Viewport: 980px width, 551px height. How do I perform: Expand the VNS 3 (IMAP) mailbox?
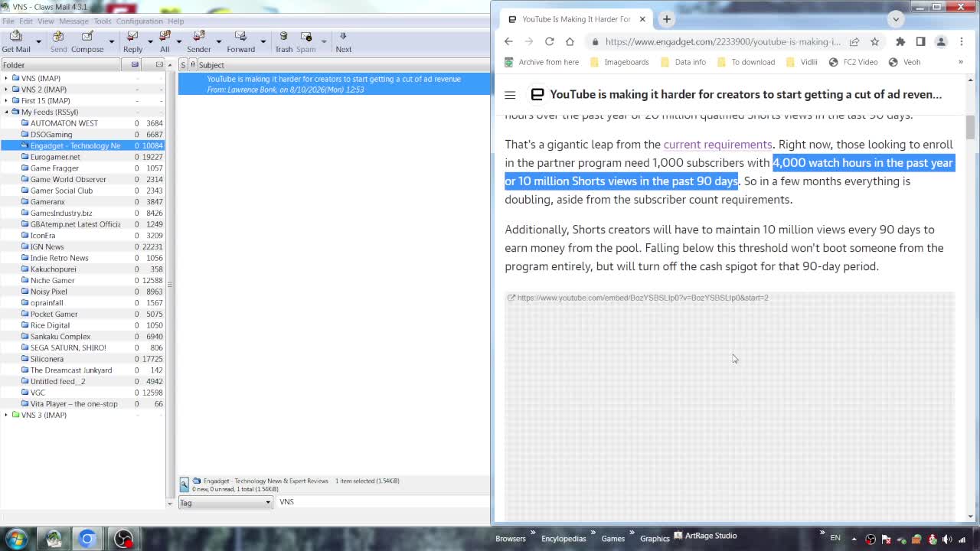click(x=6, y=415)
